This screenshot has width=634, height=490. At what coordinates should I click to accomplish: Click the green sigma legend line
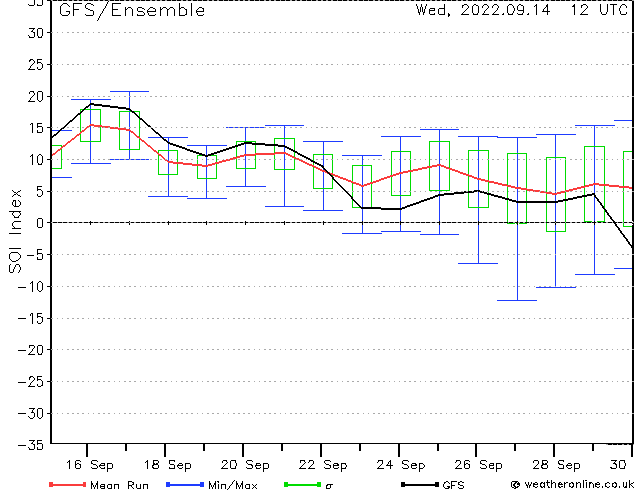(302, 484)
